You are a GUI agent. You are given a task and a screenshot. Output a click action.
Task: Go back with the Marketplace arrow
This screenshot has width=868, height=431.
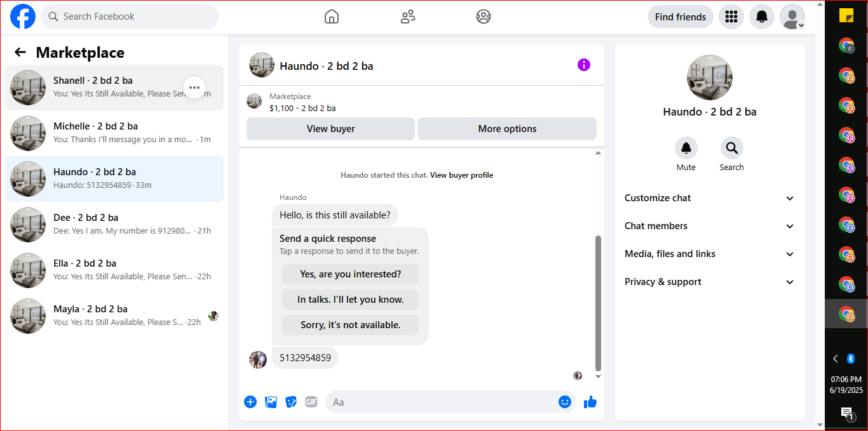(20, 53)
